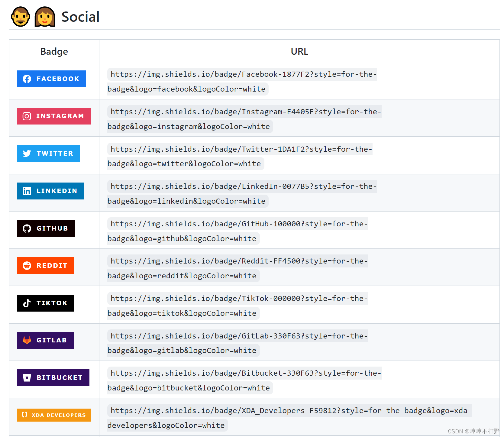Click 'badge&logo=bitbucket&logoColor=white' code line
Screen dimensions: 504x437
click(x=190, y=388)
